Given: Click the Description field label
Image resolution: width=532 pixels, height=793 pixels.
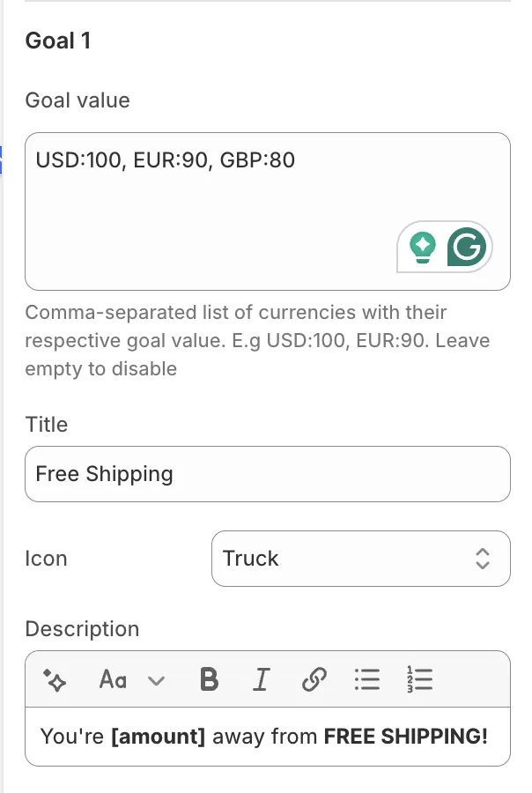Looking at the screenshot, I should tap(82, 629).
